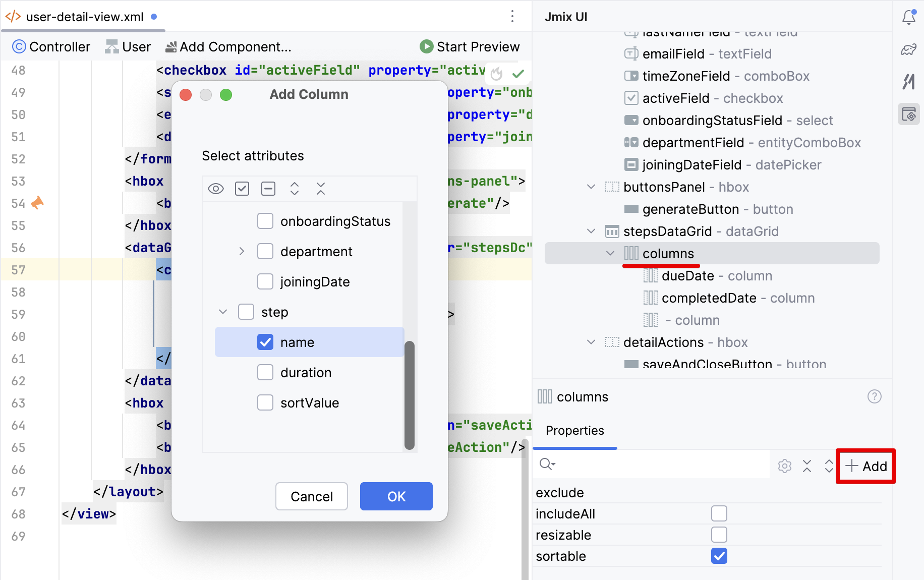Enable the resizable property checkbox
Screen dimensions: 924x580
tap(719, 535)
